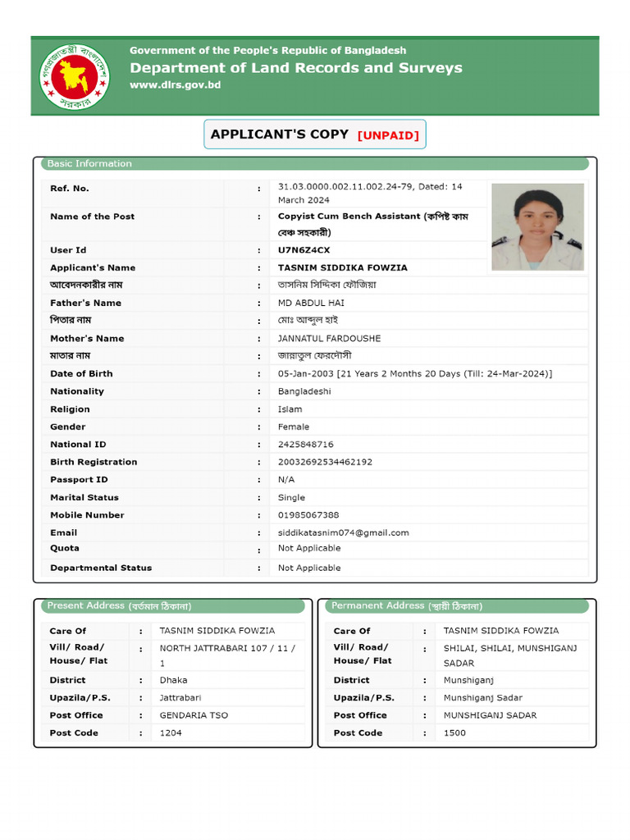Open the www.dlrs.gov.bd website link
Image resolution: width=630 pixels, height=840 pixels.
(x=176, y=84)
